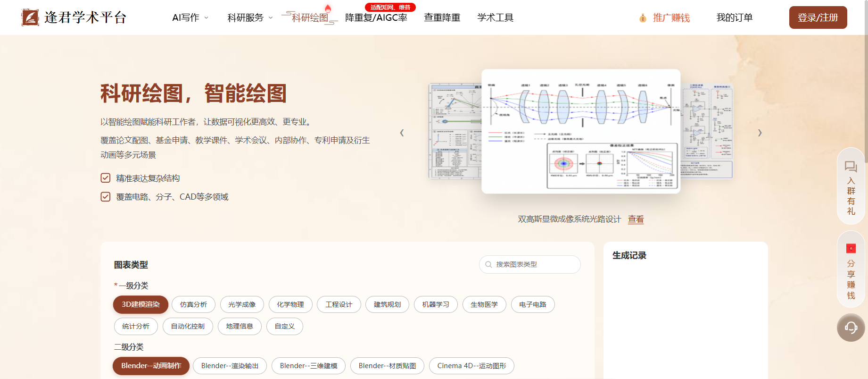Select the 建筑规划 category

point(387,304)
